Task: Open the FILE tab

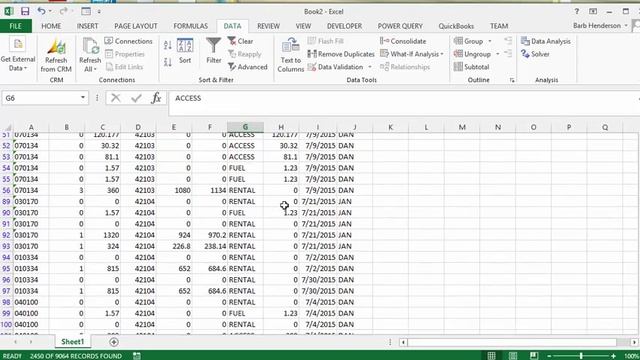Action: [16, 26]
